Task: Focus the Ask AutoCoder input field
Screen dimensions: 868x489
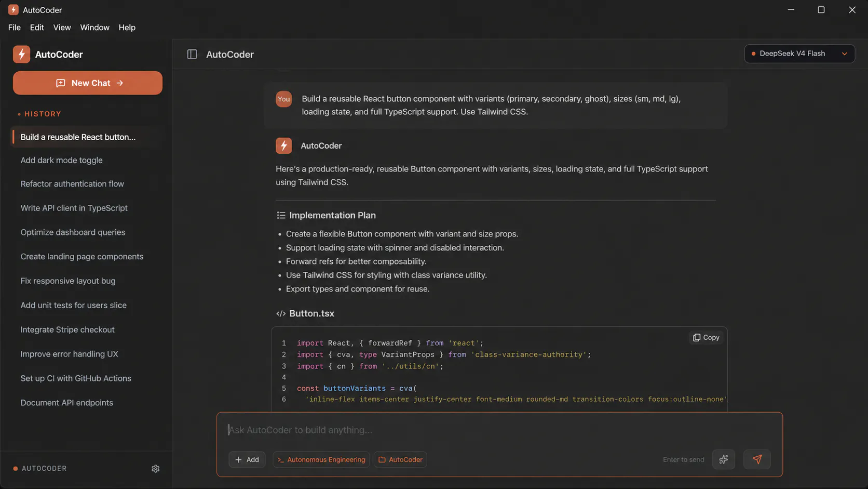Action: (x=499, y=430)
